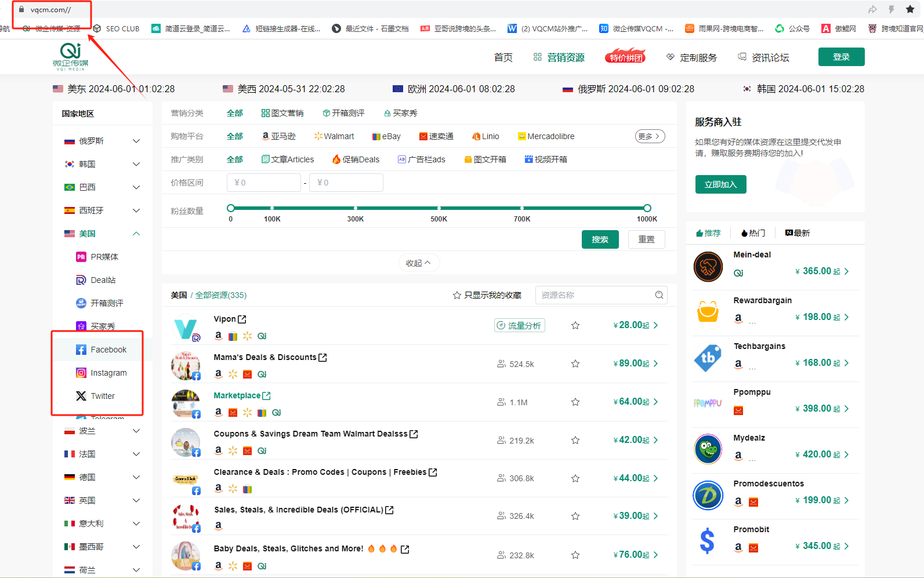Open the Vipon logo thumbnail
Viewport: 924px width, 578px height.
tap(186, 328)
